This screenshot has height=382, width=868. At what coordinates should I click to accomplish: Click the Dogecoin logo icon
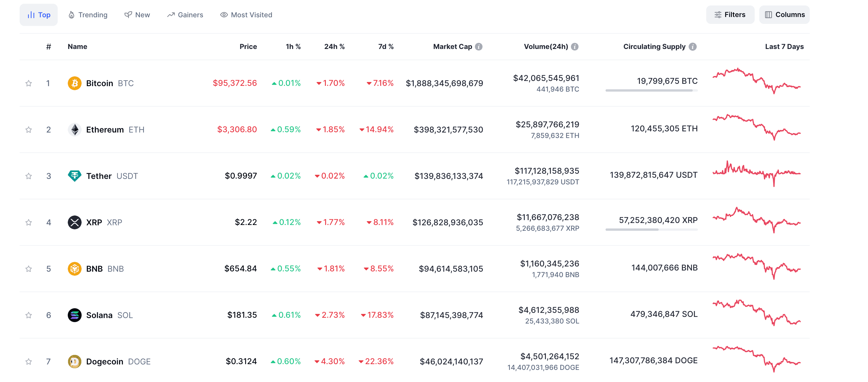[x=74, y=361]
